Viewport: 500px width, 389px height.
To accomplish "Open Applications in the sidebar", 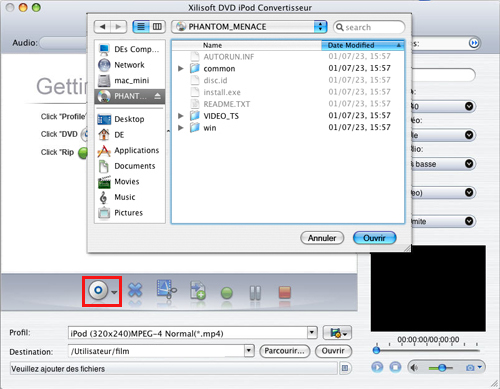I will [130, 150].
